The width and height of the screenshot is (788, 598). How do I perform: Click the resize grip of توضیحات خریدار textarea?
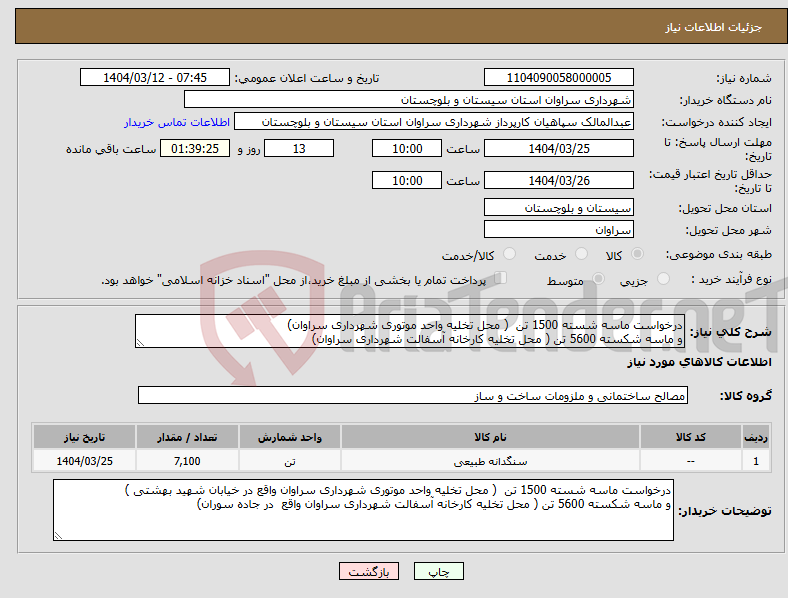coord(58,536)
